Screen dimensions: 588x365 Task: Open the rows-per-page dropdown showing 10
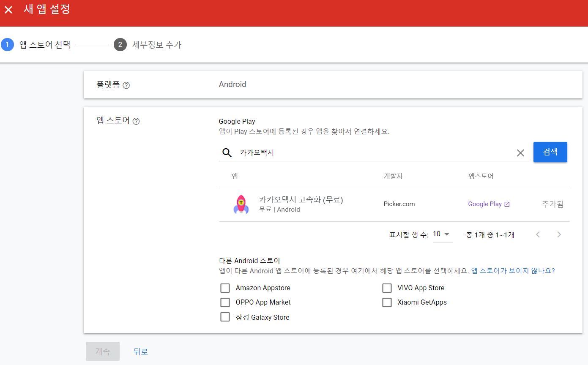point(443,234)
